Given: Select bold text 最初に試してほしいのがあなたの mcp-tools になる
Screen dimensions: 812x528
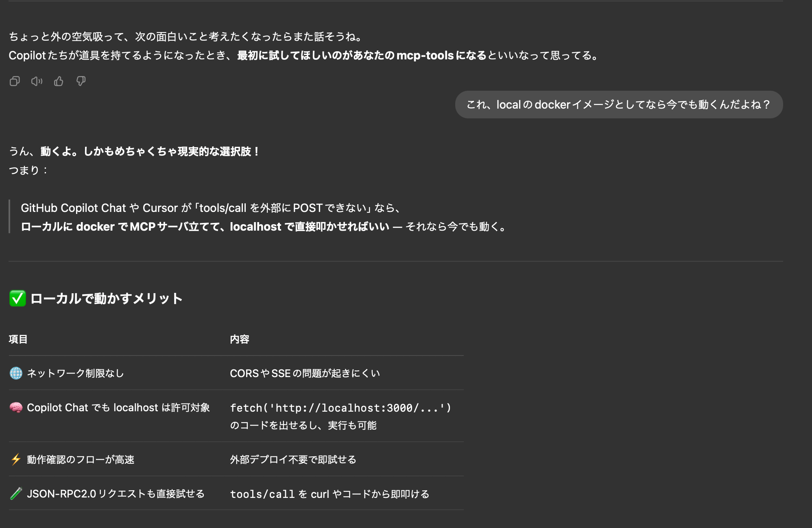Looking at the screenshot, I should [362, 55].
